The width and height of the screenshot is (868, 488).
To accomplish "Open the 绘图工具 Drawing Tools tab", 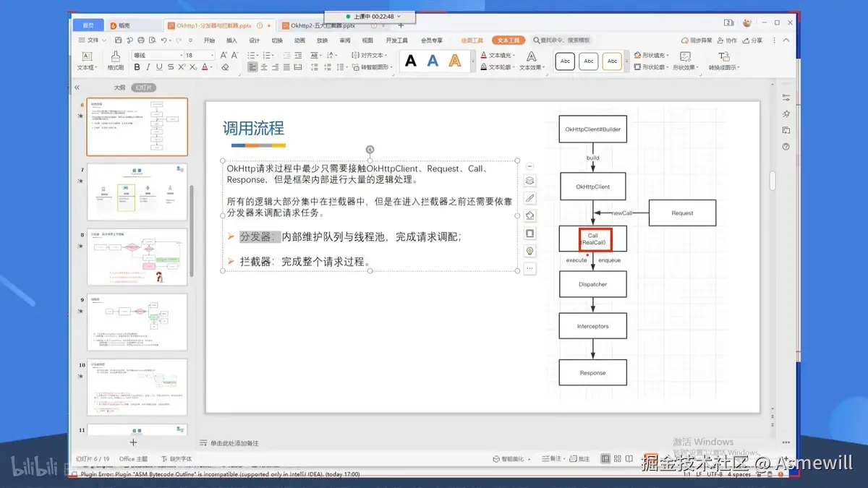I will pyautogui.click(x=472, y=40).
